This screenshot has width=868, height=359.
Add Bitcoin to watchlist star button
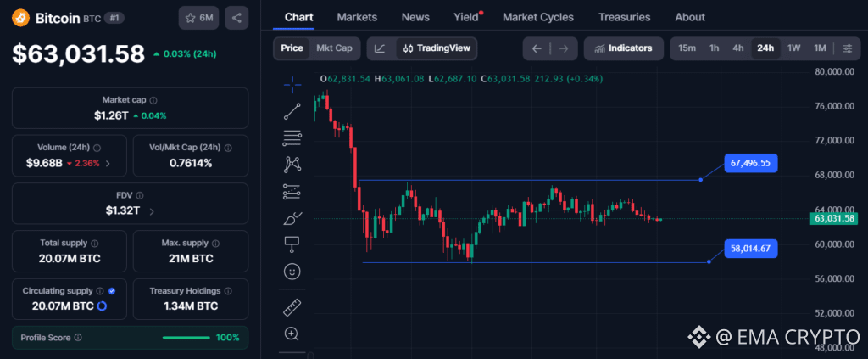tap(198, 18)
